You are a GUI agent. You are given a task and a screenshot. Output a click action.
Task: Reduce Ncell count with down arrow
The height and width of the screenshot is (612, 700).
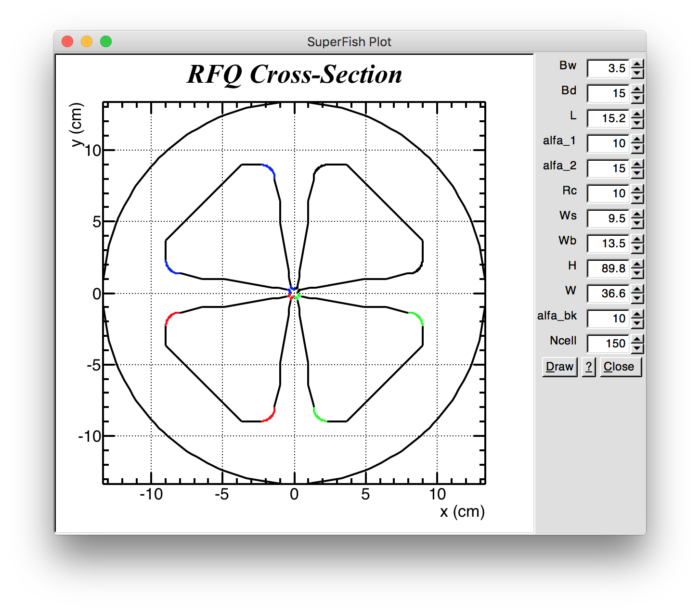point(637,348)
